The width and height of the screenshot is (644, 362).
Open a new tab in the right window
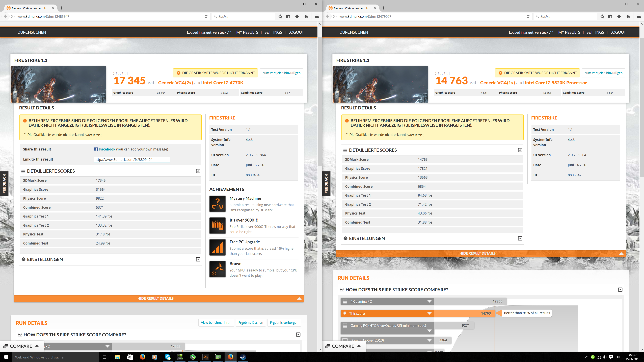(x=384, y=8)
